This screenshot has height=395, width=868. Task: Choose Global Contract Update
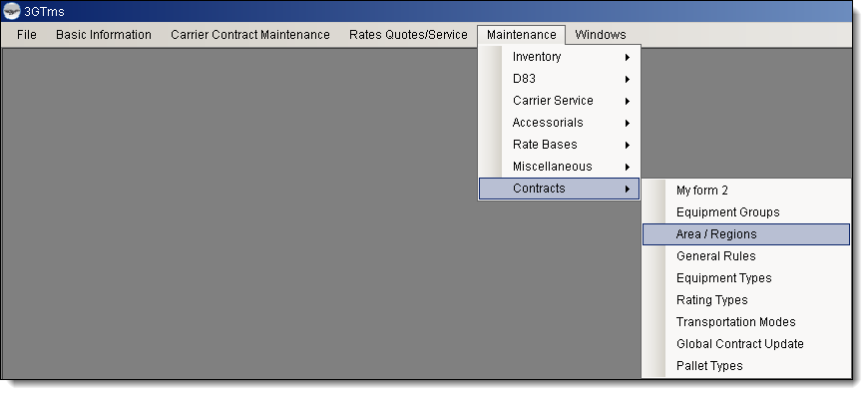tap(746, 344)
